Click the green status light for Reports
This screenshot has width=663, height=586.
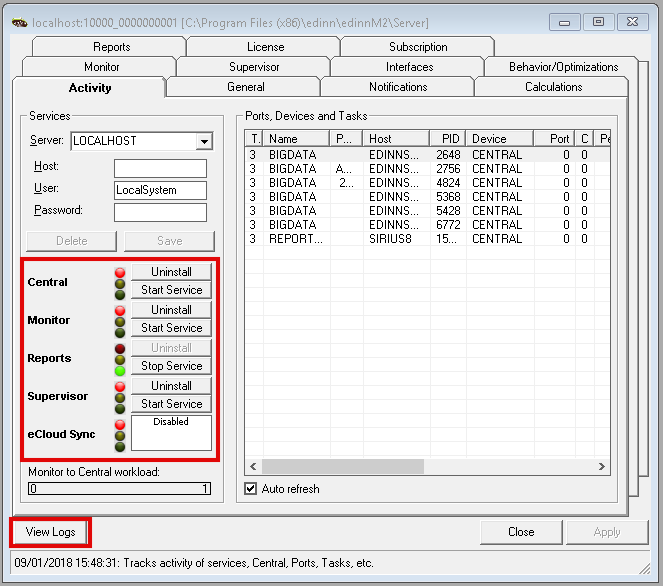pos(120,371)
